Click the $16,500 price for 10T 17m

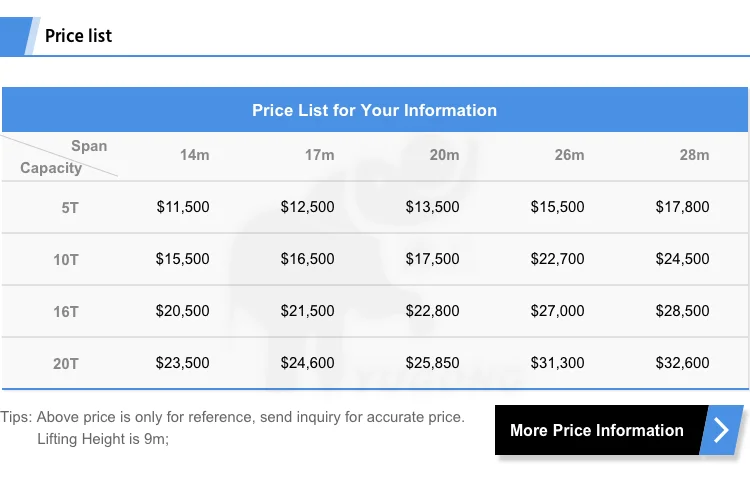[308, 259]
